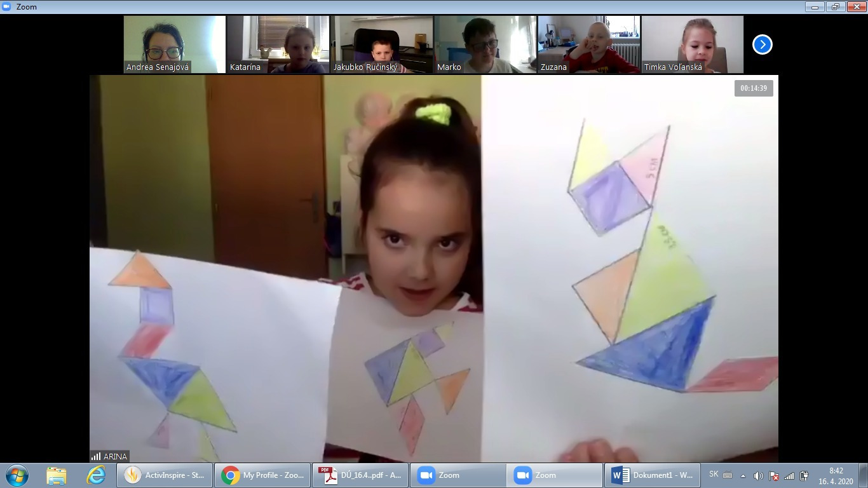Switch to Chrome My Profile window

pos(262,475)
